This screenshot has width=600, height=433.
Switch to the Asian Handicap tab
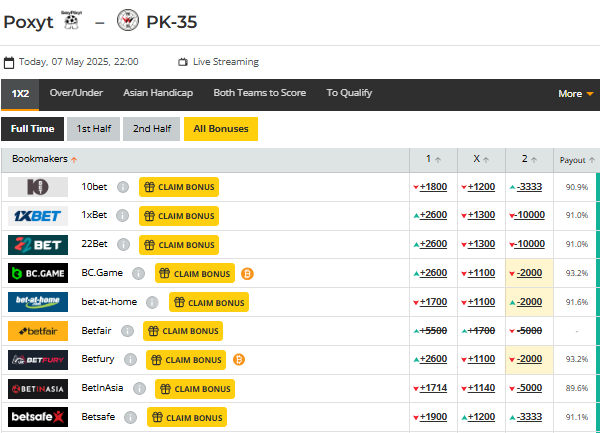[158, 93]
